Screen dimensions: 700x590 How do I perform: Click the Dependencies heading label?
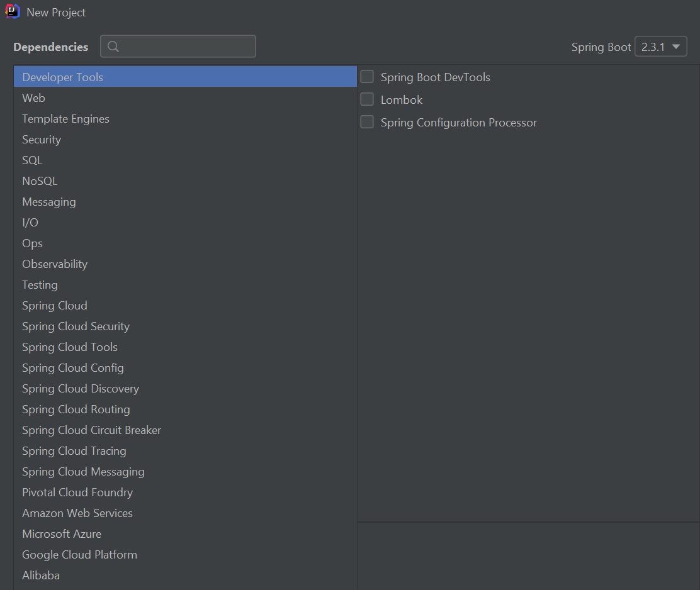point(51,47)
